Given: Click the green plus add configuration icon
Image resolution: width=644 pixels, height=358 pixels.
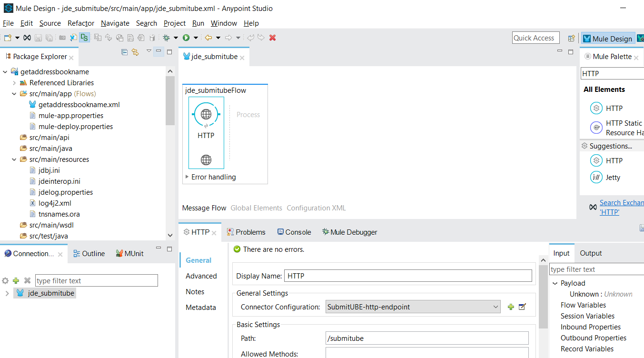Looking at the screenshot, I should click(511, 307).
